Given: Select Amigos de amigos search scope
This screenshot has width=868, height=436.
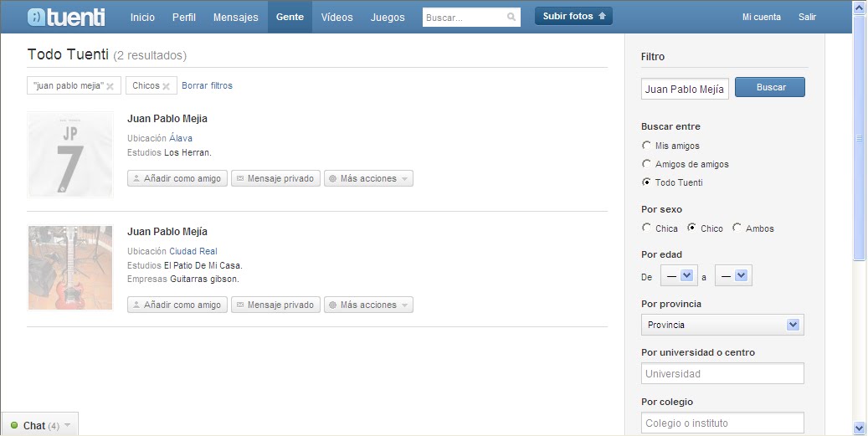Looking at the screenshot, I should [646, 164].
